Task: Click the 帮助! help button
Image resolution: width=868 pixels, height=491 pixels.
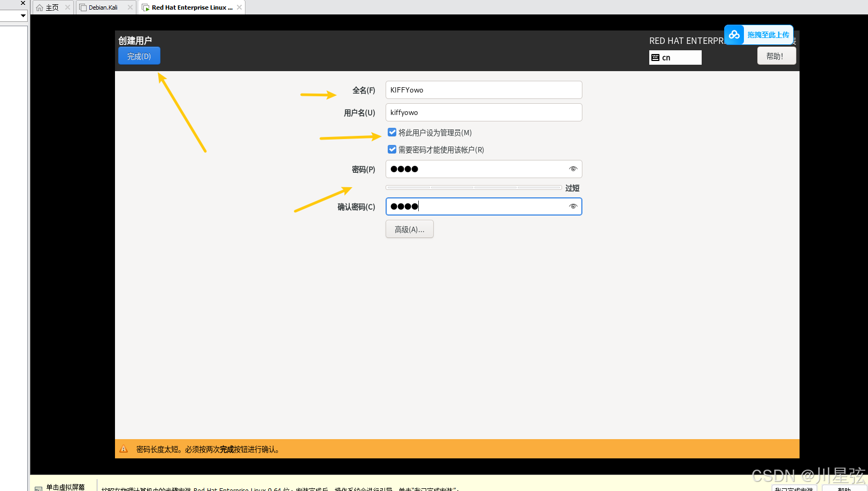Action: (776, 56)
